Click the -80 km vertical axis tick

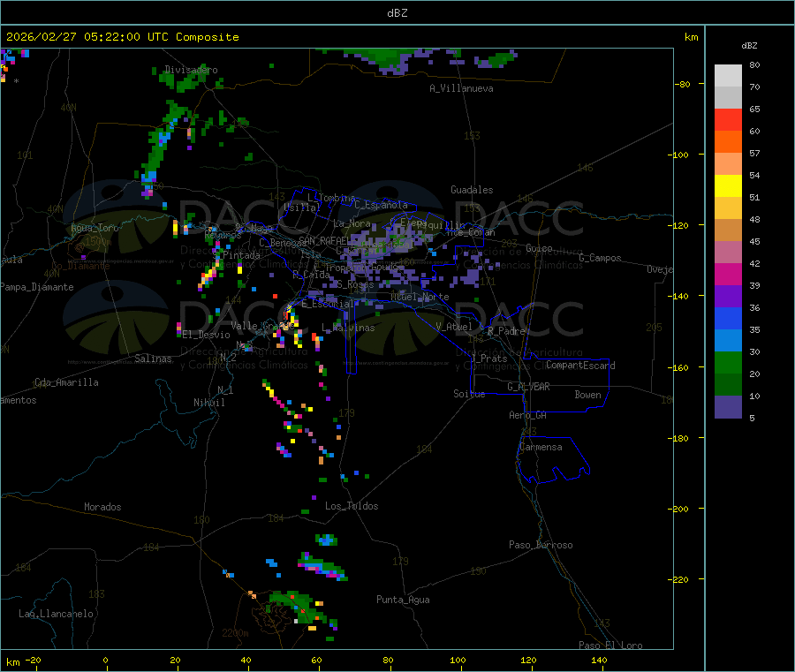pos(683,84)
